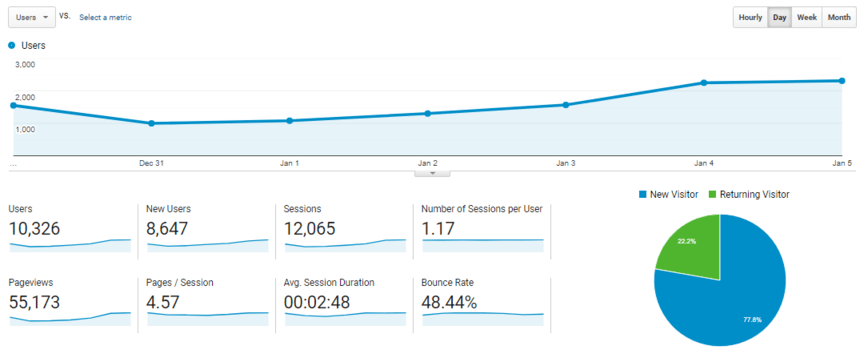This screenshot has height=362, width=864.
Task: Click the Returning Visitor legend label
Action: click(755, 194)
